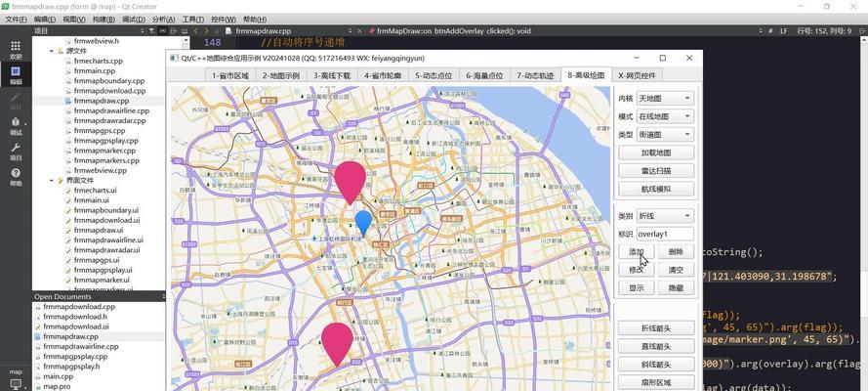
Task: Open Help mode in sidebar
Action: (16, 177)
